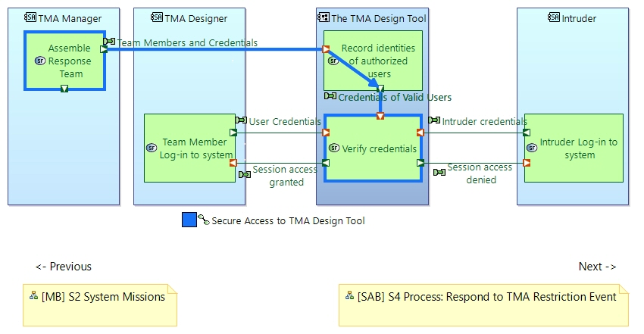Select Intruder Log-in to system function
The image size is (644, 334).
pyautogui.click(x=574, y=148)
